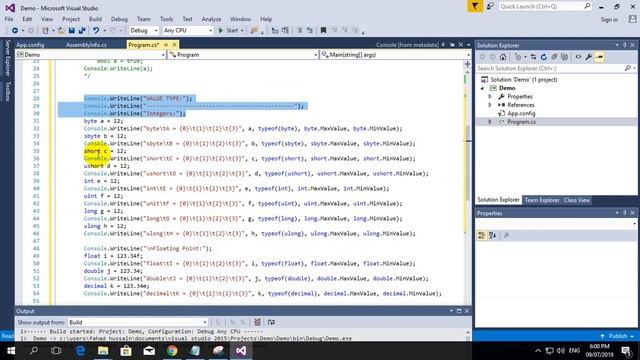
Task: Click the Alphabetical sort icon in Properties panel
Action: point(493,235)
